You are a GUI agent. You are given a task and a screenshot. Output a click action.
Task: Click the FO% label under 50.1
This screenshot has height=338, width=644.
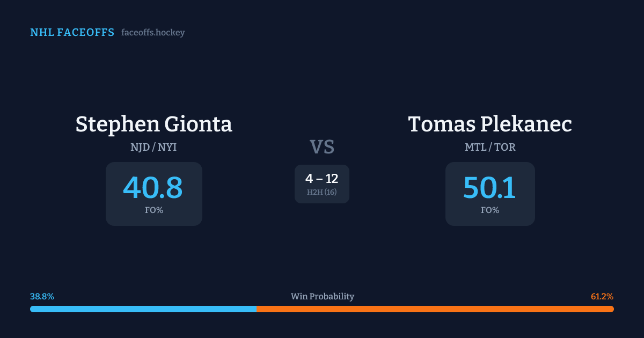coord(490,210)
